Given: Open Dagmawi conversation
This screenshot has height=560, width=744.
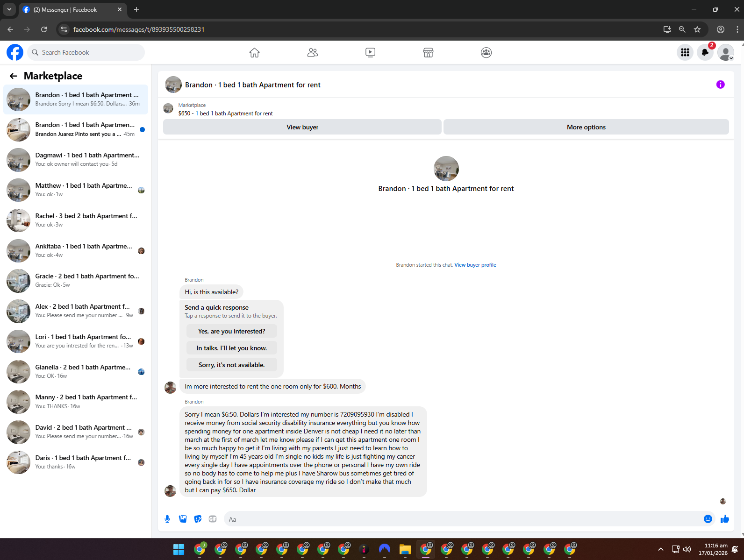Looking at the screenshot, I should [x=76, y=160].
